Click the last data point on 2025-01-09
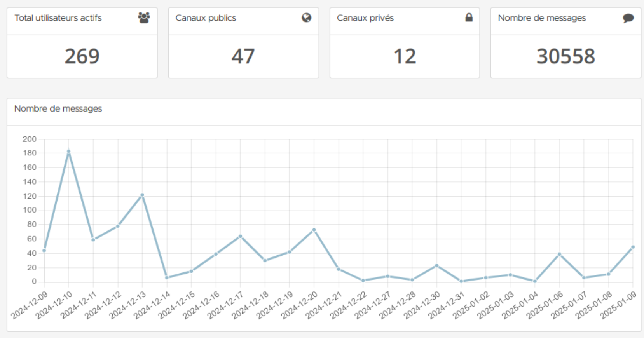The height and width of the screenshot is (340, 644). [633, 247]
